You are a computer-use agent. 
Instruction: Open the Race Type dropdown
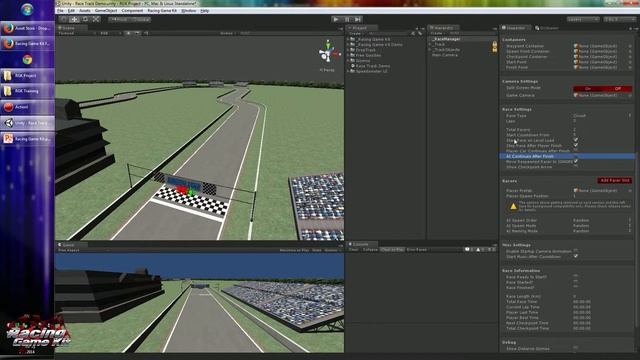click(x=602, y=116)
